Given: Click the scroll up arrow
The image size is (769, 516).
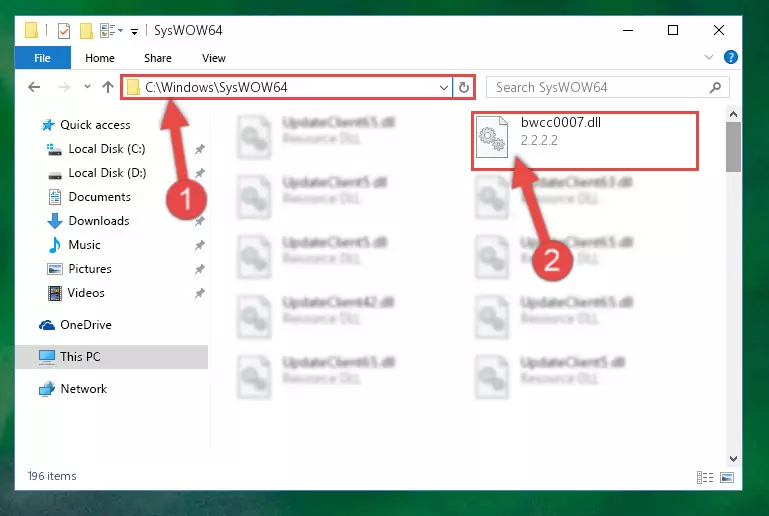Looking at the screenshot, I should point(733,114).
